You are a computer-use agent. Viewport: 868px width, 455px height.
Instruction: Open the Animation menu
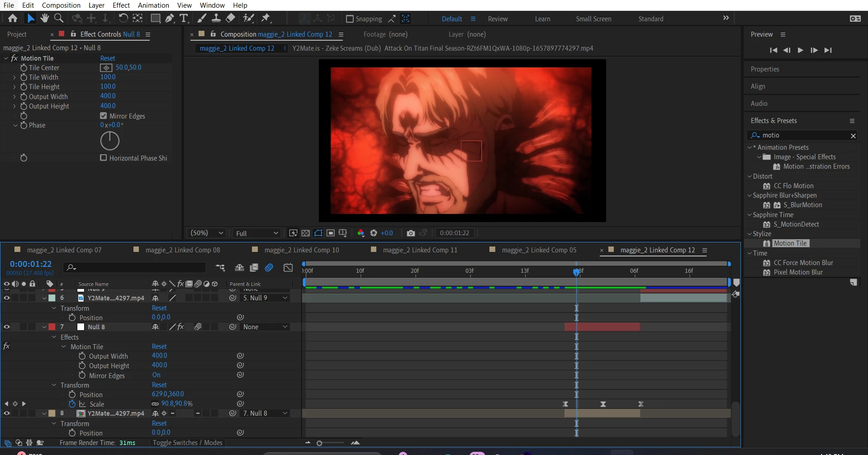tap(153, 5)
